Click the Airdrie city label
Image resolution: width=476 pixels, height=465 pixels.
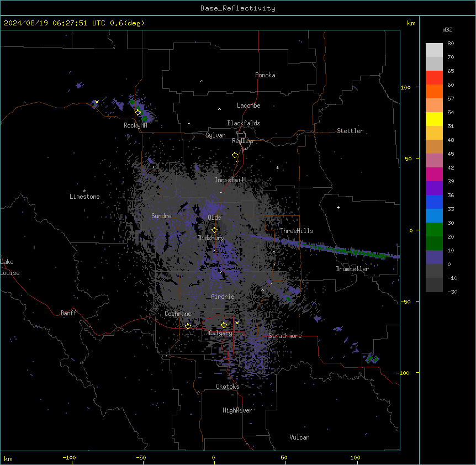[223, 297]
